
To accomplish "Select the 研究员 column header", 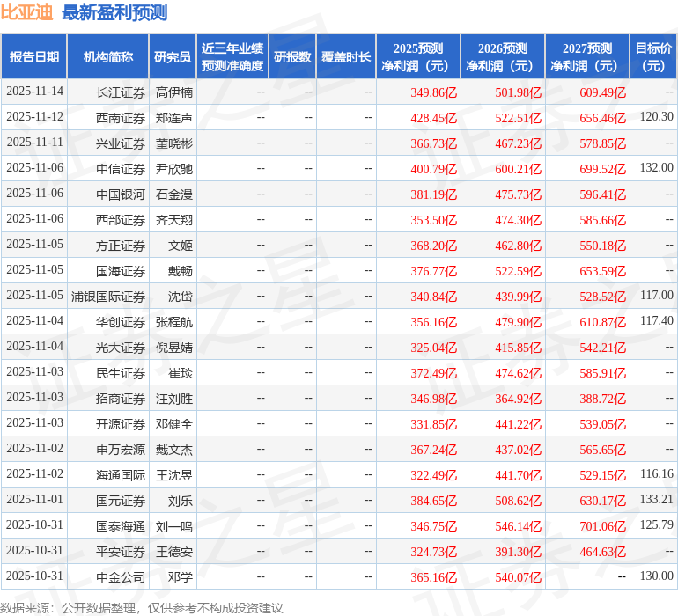I will tap(173, 56).
